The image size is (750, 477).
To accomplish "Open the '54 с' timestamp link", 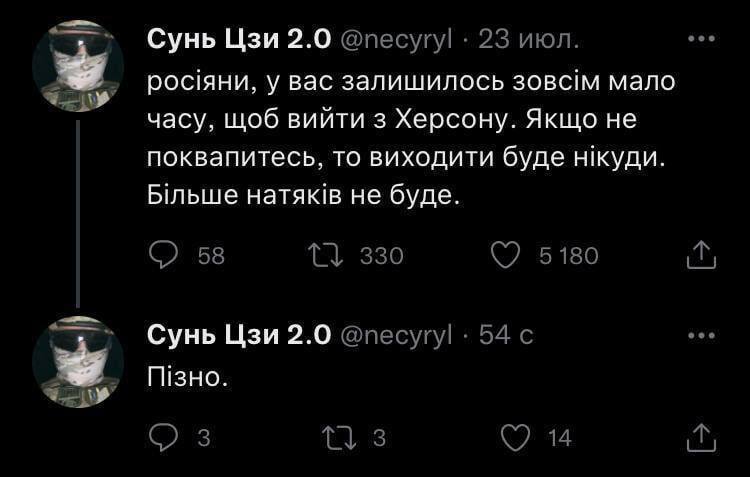I will (x=507, y=336).
